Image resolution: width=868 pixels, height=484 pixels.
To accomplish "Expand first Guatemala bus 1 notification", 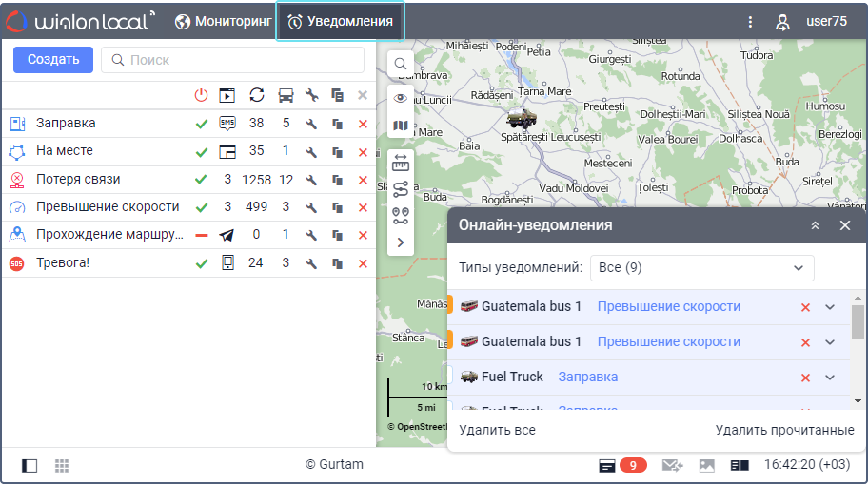I will (830, 307).
